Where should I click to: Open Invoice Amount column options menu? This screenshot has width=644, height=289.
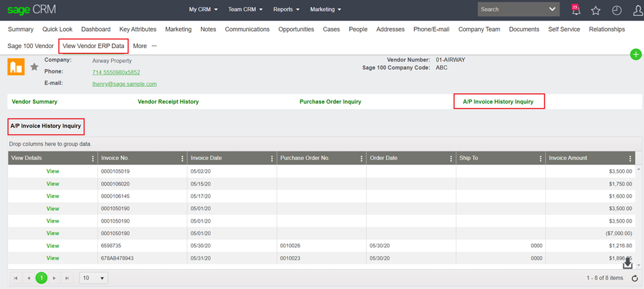630,159
